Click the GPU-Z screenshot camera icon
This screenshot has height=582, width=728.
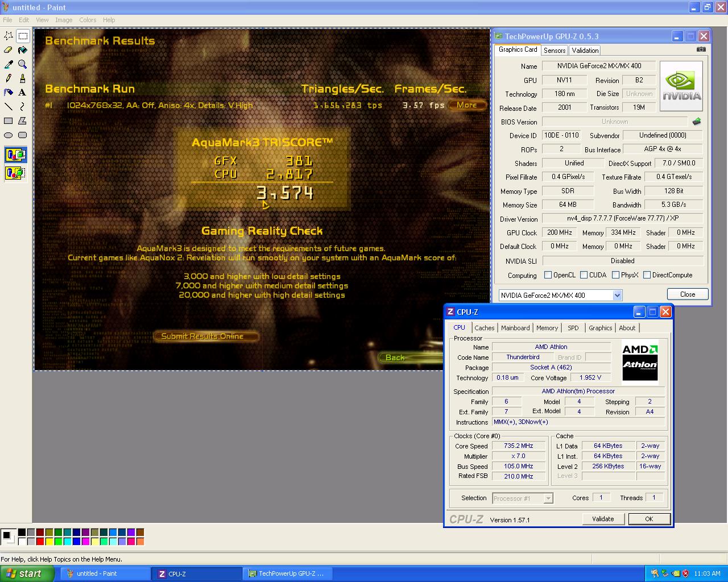click(x=701, y=49)
